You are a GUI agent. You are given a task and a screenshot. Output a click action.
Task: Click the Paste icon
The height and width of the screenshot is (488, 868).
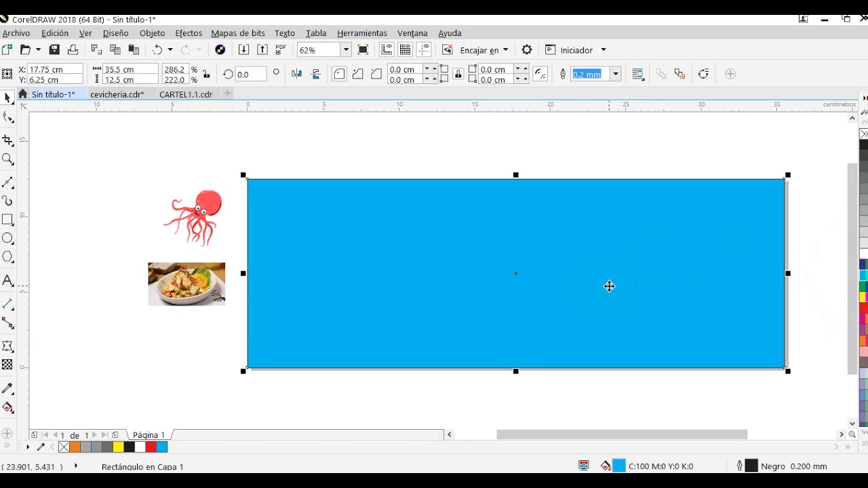(x=134, y=49)
